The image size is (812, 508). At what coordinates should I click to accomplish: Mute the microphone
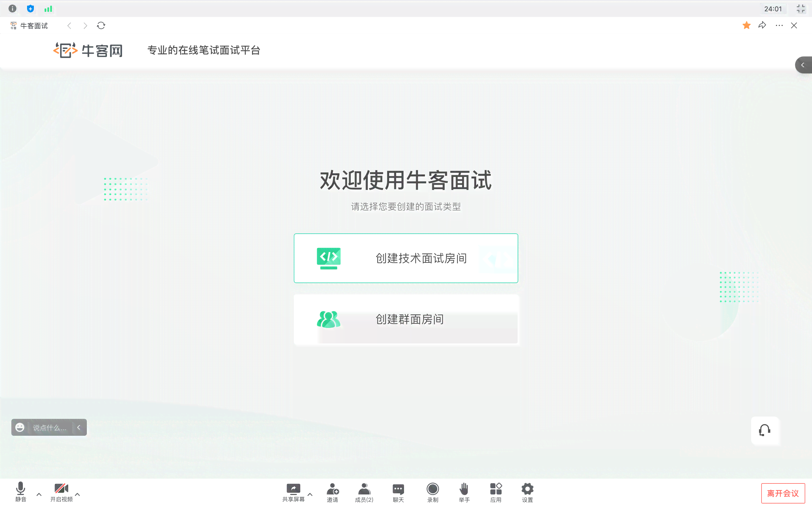click(21, 492)
